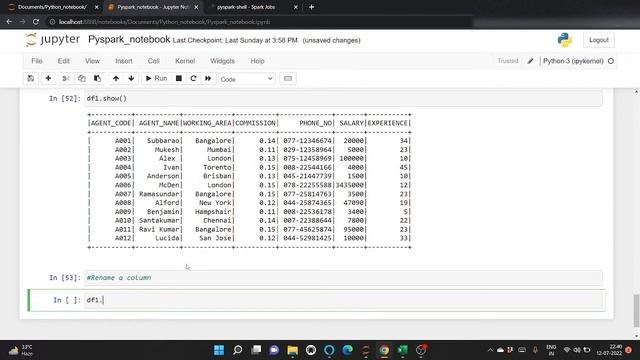Open weather widget on taskbar
The width and height of the screenshot is (640, 360).
click(20, 350)
